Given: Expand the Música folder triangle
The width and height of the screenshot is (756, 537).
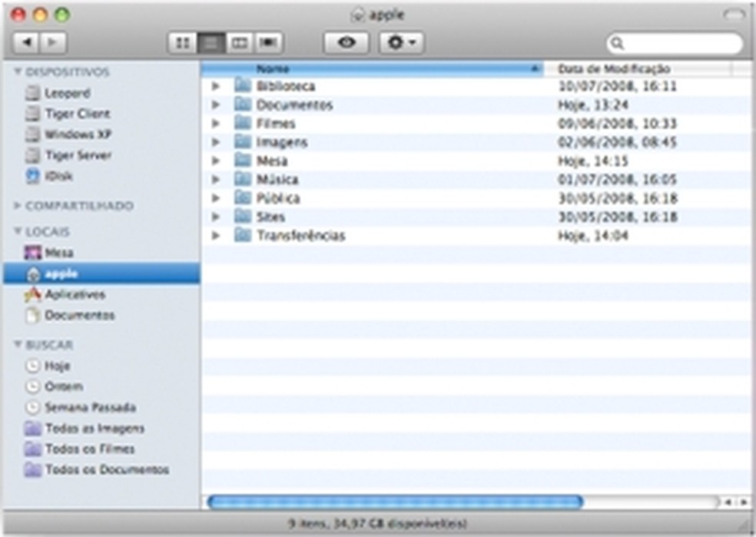Looking at the screenshot, I should point(216,179).
